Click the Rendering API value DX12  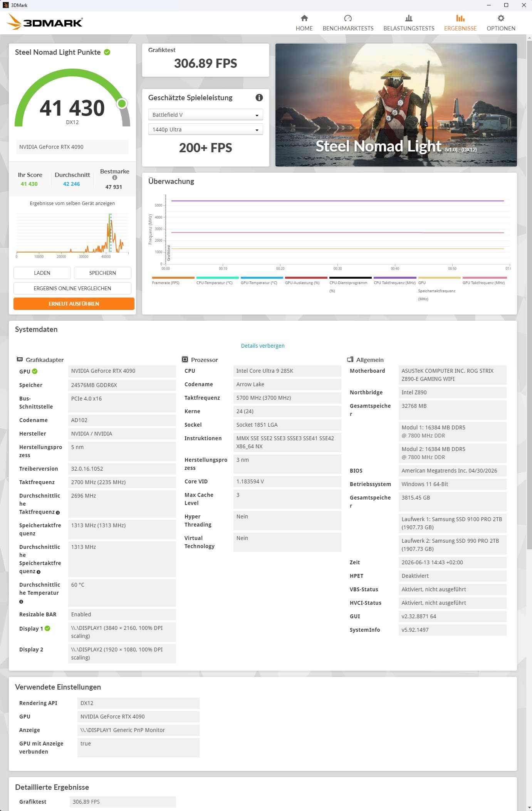click(x=138, y=703)
